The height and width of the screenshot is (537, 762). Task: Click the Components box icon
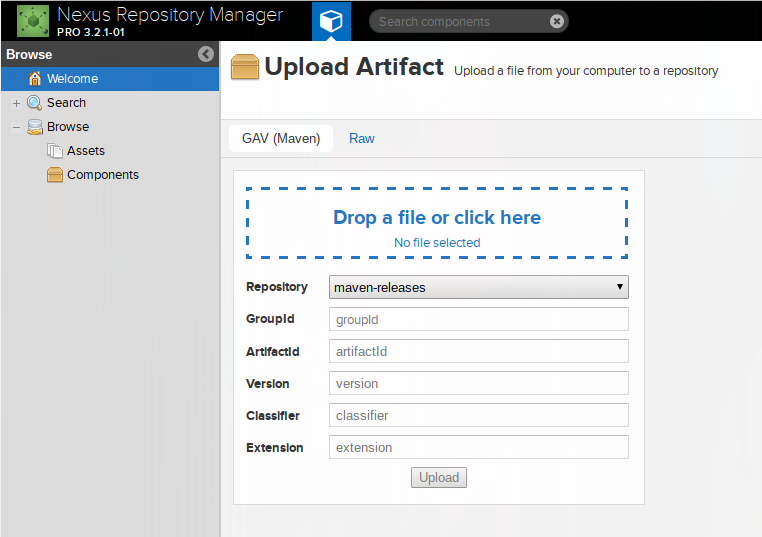(54, 174)
